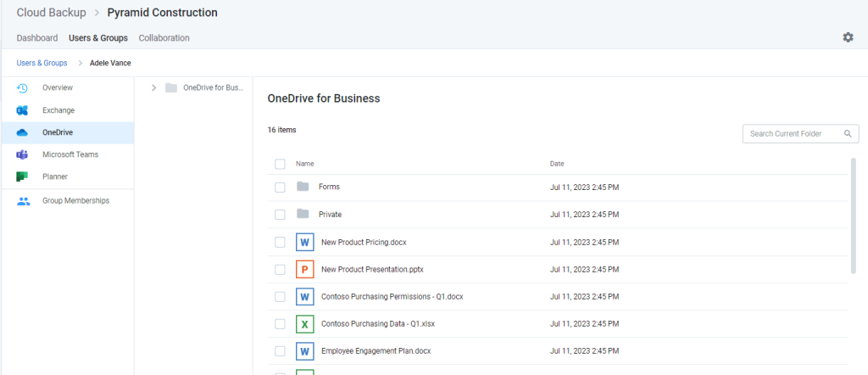Expand the OneDrive for Business tree node
868x375 pixels.
[x=154, y=87]
